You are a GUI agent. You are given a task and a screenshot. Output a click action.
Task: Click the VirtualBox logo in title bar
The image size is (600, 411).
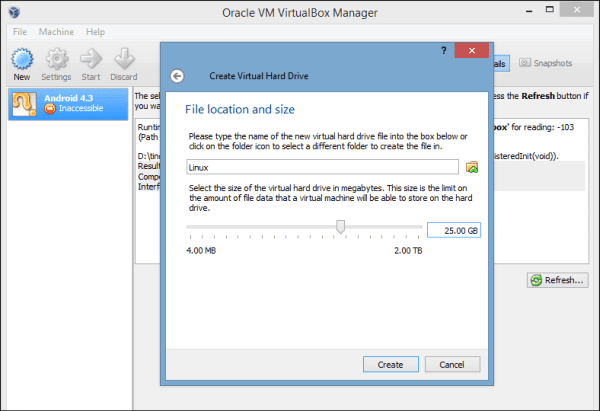click(x=14, y=12)
